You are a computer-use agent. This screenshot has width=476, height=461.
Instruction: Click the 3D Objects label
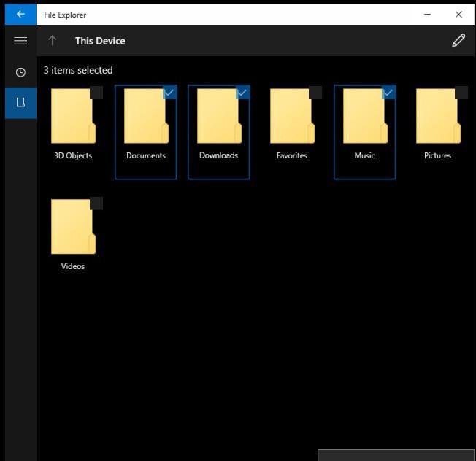click(x=73, y=155)
